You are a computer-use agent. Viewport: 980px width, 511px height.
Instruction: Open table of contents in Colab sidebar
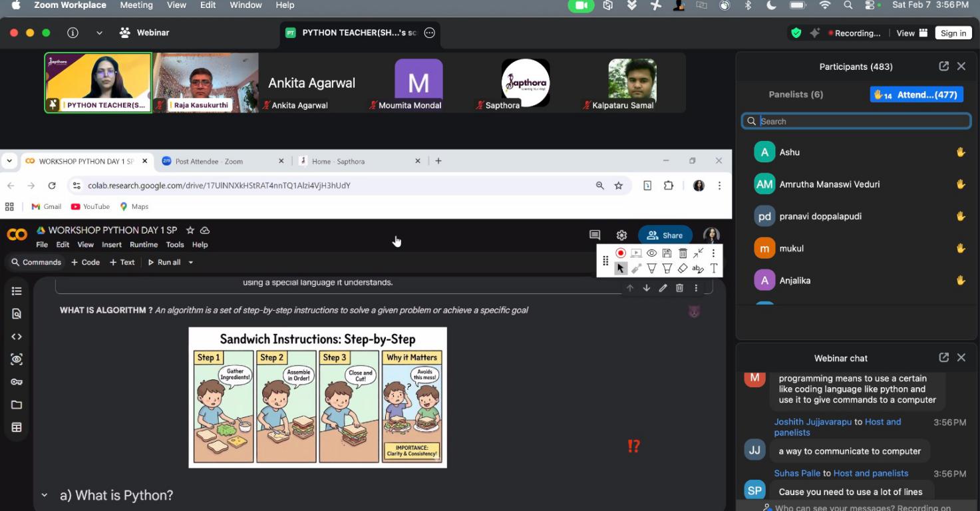[17, 291]
